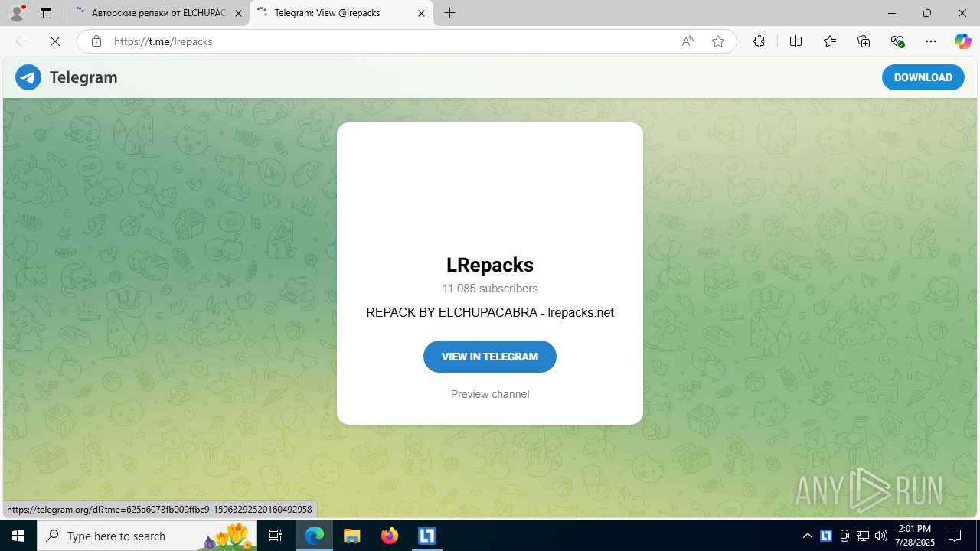Open the tab actions menu icon
This screenshot has height=551, width=980.
[46, 13]
